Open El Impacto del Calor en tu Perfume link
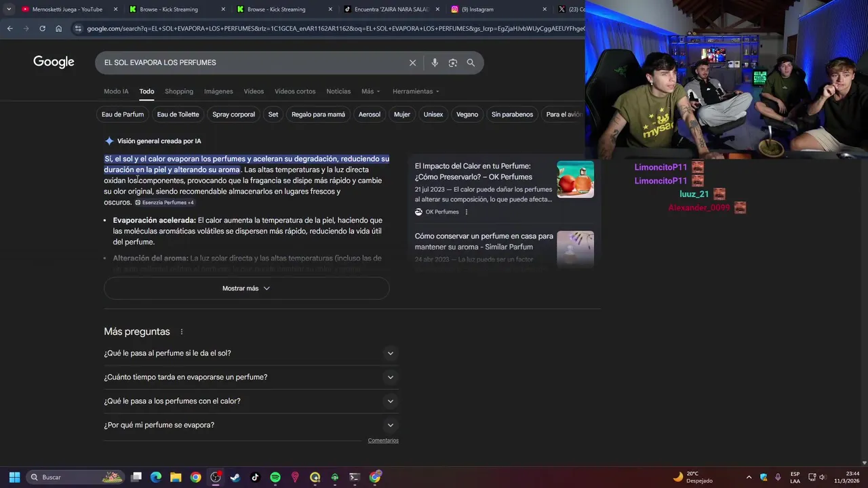Screen dimensions: 868x488 tap(473, 171)
